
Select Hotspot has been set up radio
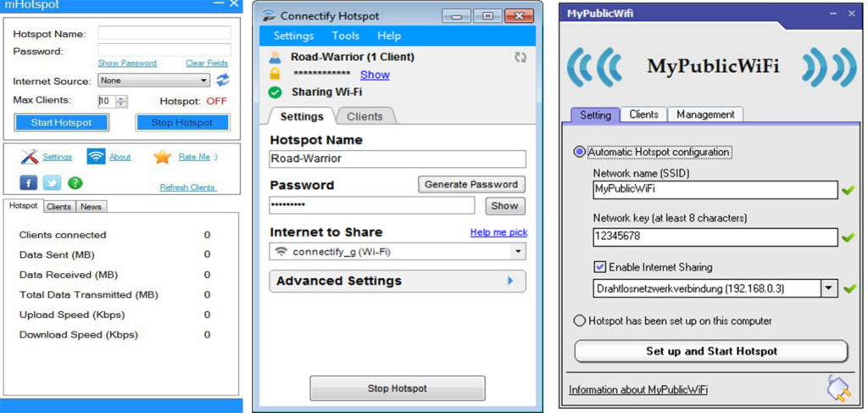tap(580, 321)
